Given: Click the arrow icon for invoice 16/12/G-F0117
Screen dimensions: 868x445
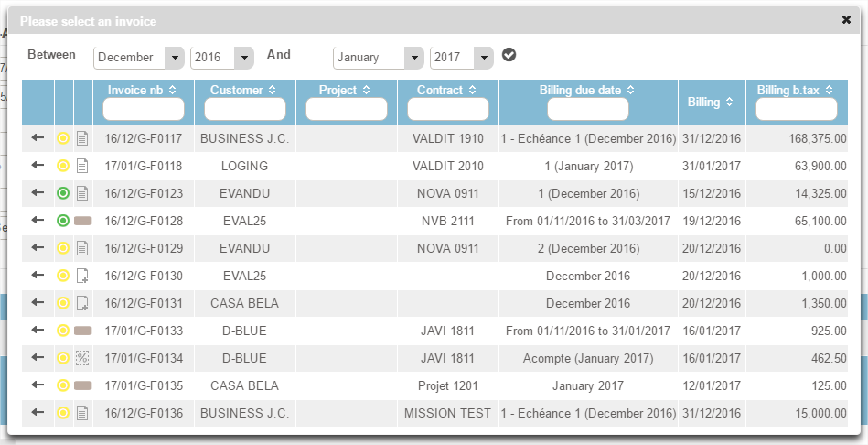Looking at the screenshot, I should click(38, 139).
